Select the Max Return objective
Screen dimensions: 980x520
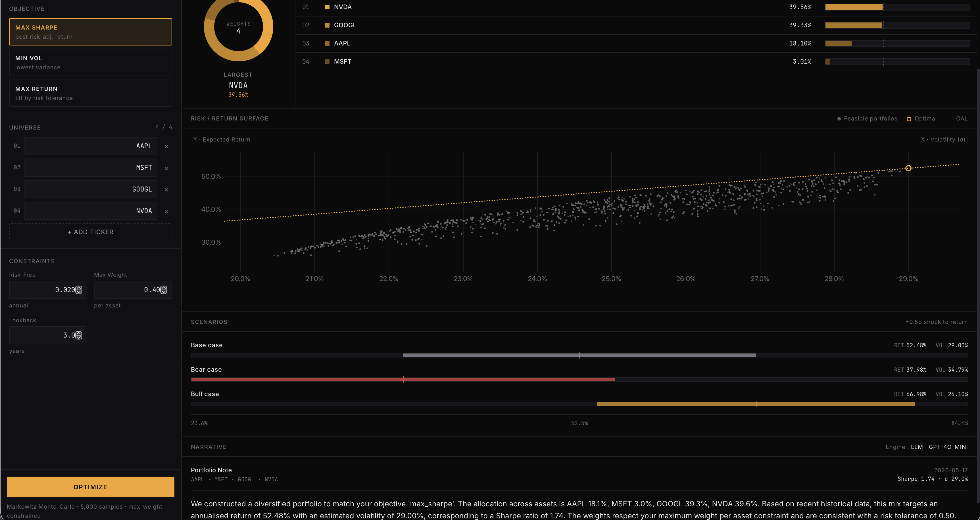[x=91, y=93]
